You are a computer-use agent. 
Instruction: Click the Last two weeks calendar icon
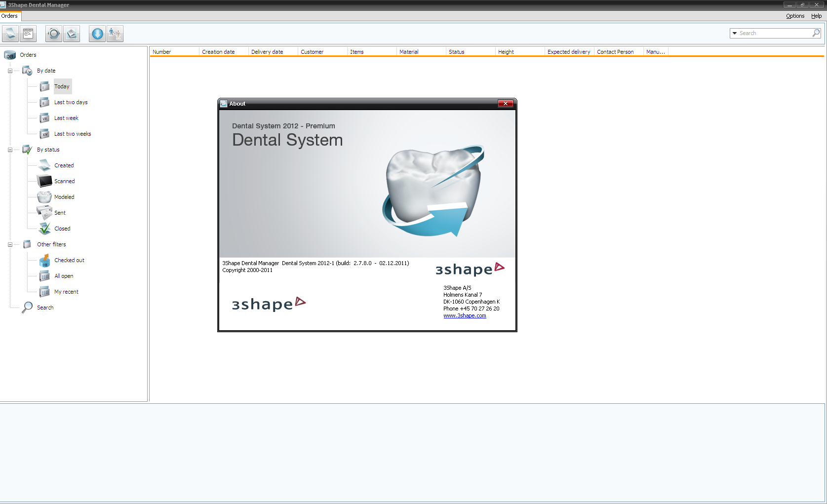(44, 134)
